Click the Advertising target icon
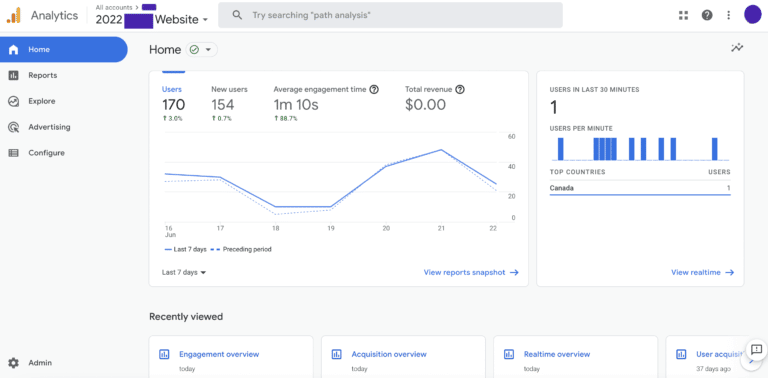 (13, 127)
